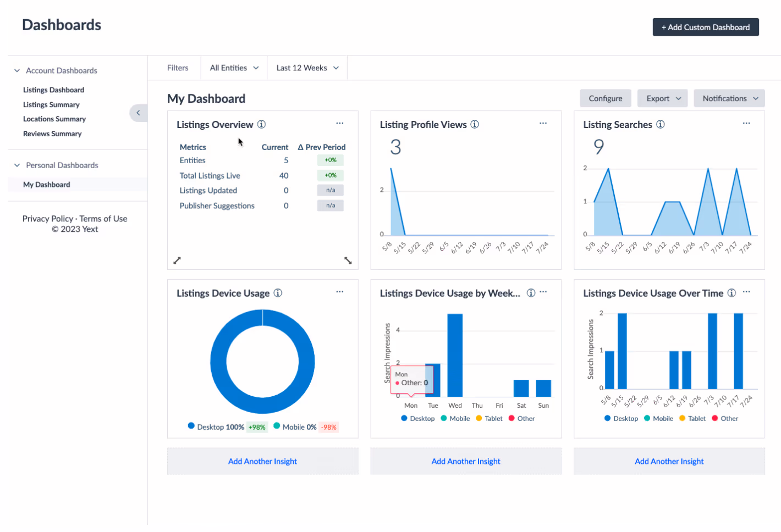
Task: Open Listings Dashboard in sidebar
Action: 53,90
